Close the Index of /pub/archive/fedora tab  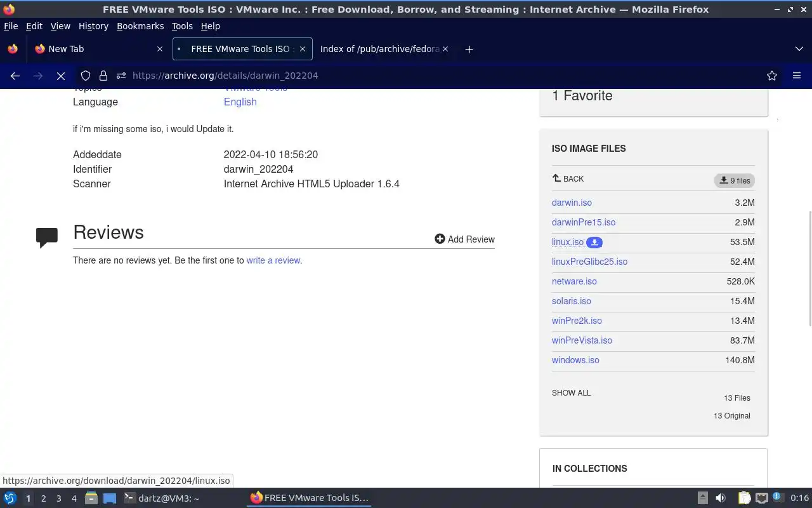point(445,49)
